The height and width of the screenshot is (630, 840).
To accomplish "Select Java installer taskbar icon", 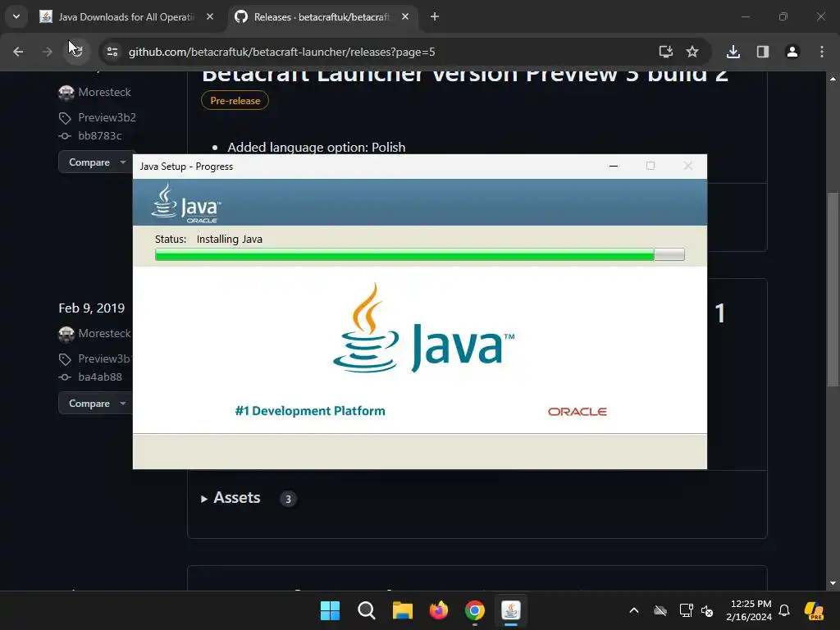I will [x=511, y=610].
